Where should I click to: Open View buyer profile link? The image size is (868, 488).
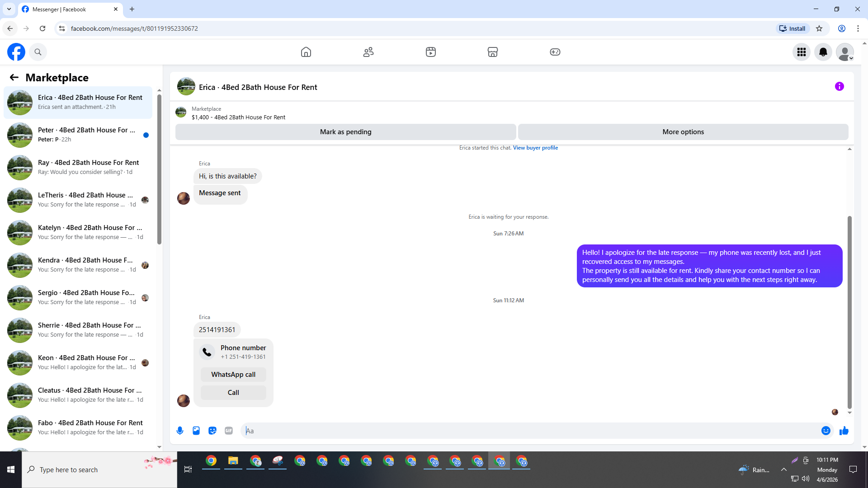click(535, 148)
